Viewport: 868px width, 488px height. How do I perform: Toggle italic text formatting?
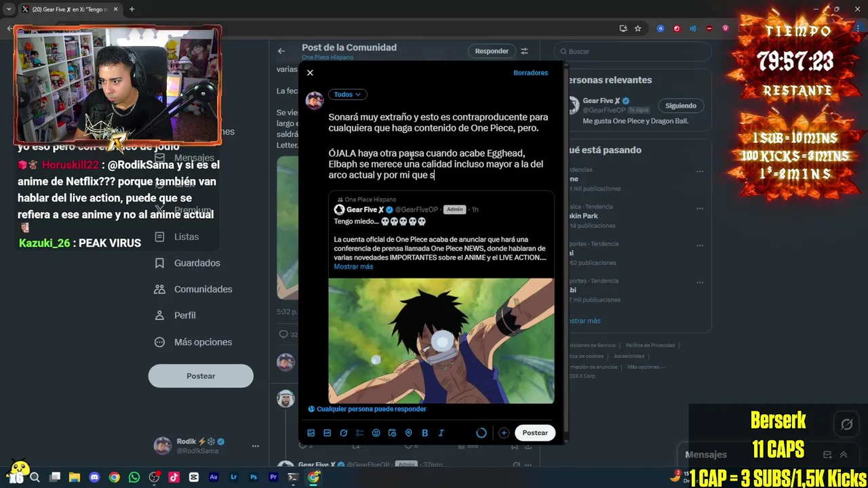[x=441, y=433]
